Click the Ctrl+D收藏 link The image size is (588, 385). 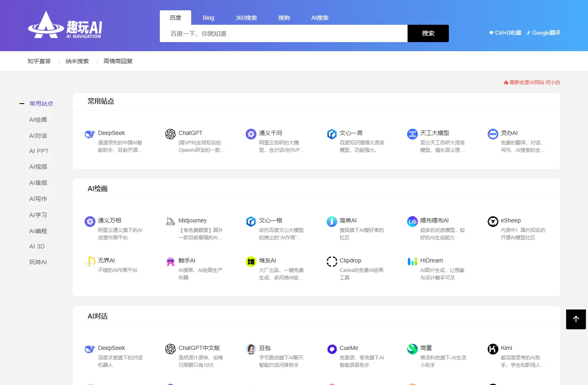point(505,33)
